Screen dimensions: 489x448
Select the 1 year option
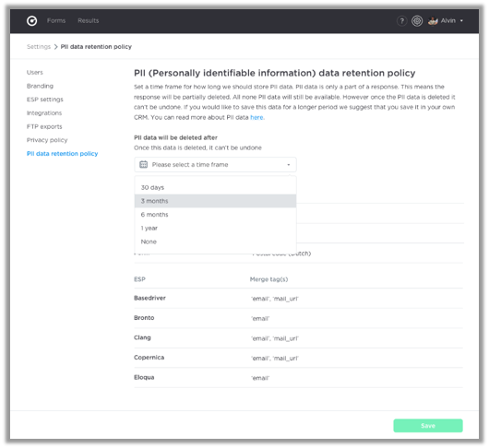(x=215, y=228)
